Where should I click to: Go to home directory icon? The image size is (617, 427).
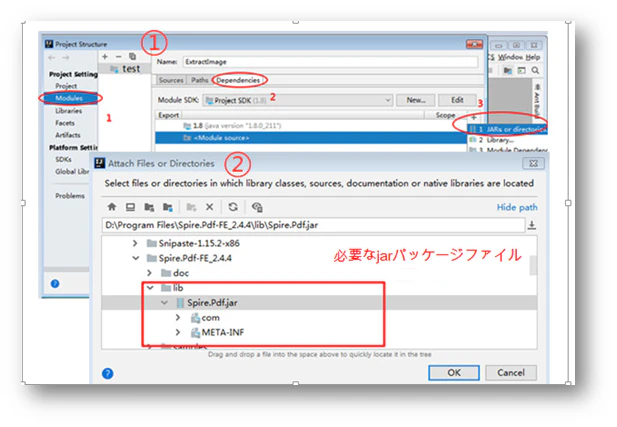[112, 207]
